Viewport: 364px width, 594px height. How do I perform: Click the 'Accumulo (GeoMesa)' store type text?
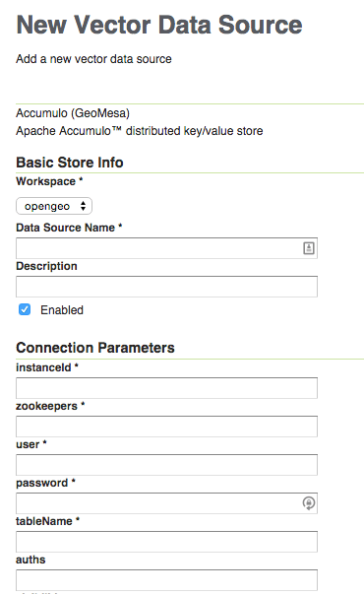pyautogui.click(x=73, y=113)
